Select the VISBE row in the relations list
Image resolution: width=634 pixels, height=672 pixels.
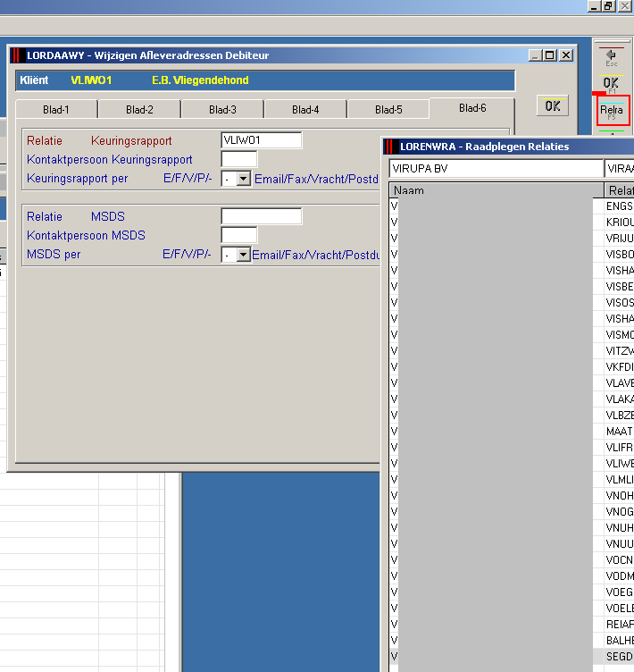[512, 286]
